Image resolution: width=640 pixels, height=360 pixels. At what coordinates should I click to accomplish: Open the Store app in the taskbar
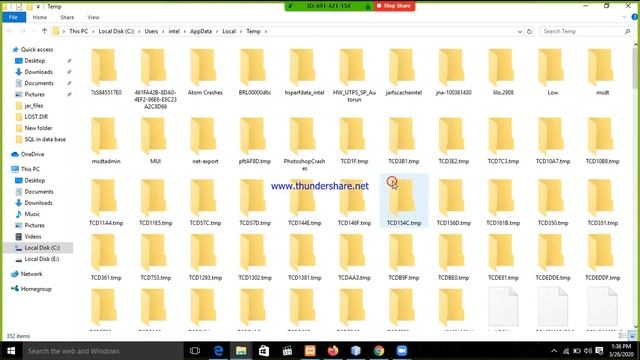point(264,351)
